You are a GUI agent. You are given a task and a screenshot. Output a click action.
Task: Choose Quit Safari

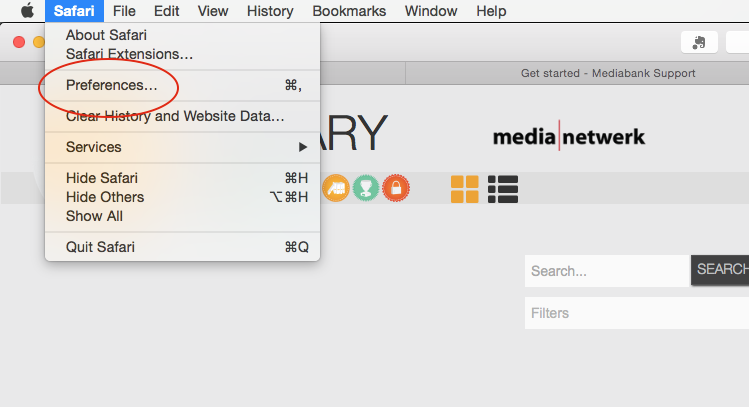tap(182, 247)
